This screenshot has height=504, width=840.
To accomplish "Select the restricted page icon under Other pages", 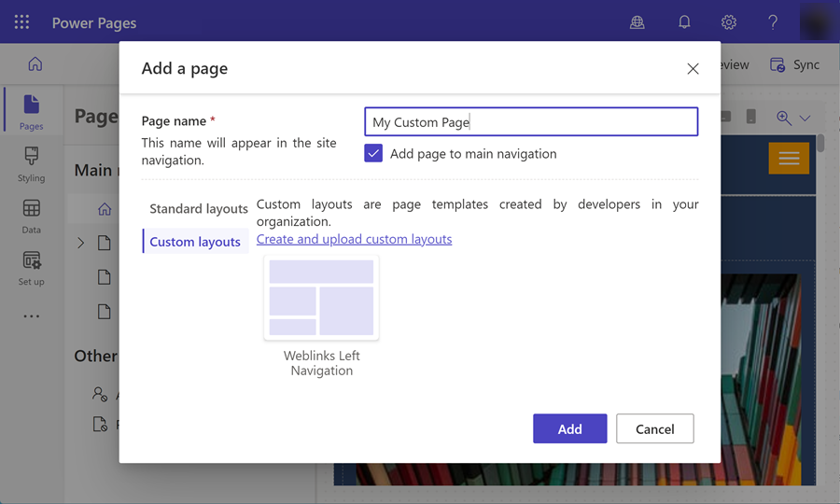I will pos(100,424).
